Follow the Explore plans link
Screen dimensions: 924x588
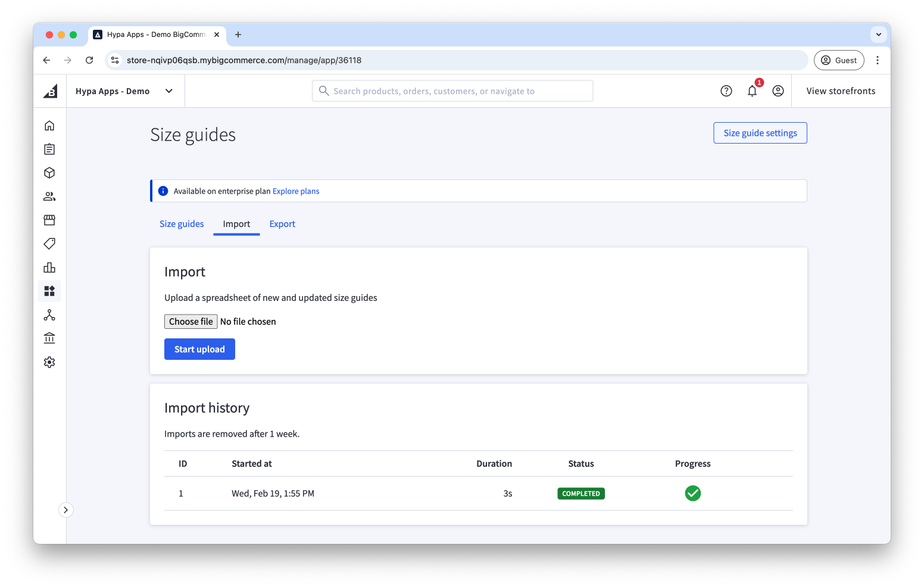tap(296, 191)
